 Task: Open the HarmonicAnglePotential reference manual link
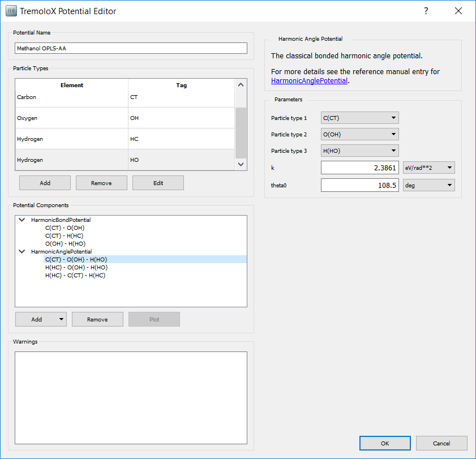[x=309, y=81]
